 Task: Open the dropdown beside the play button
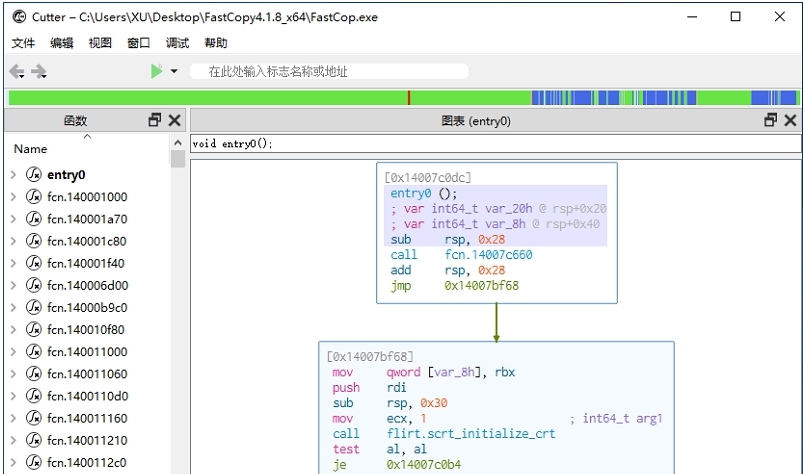point(174,71)
